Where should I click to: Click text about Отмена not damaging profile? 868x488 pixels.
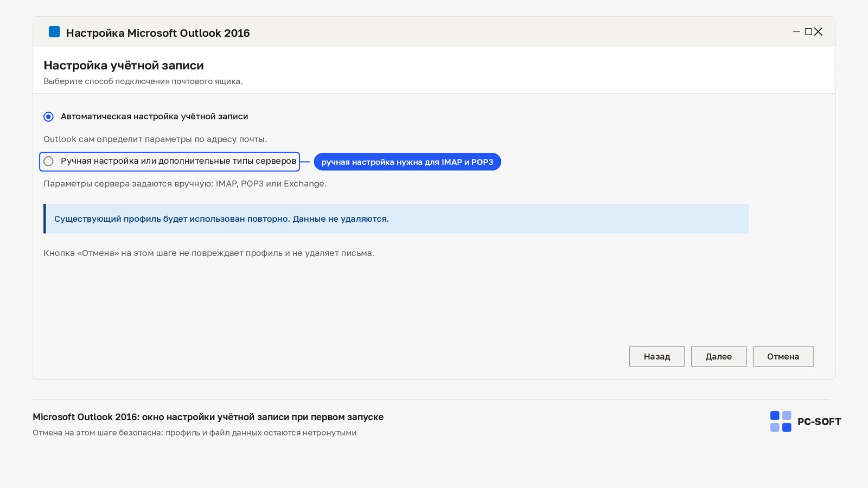pyautogui.click(x=209, y=253)
